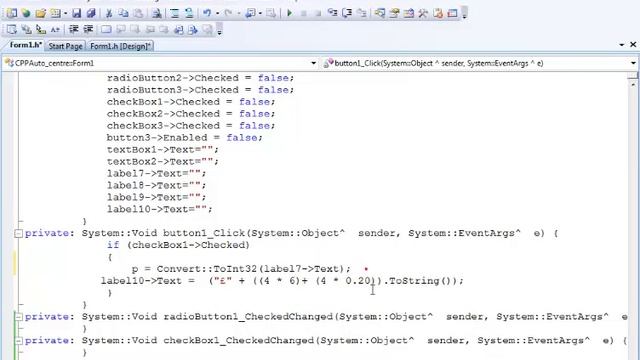Image resolution: width=640 pixels, height=360 pixels.
Task: Click the Redo toolbar icon
Action: [x=228, y=13]
